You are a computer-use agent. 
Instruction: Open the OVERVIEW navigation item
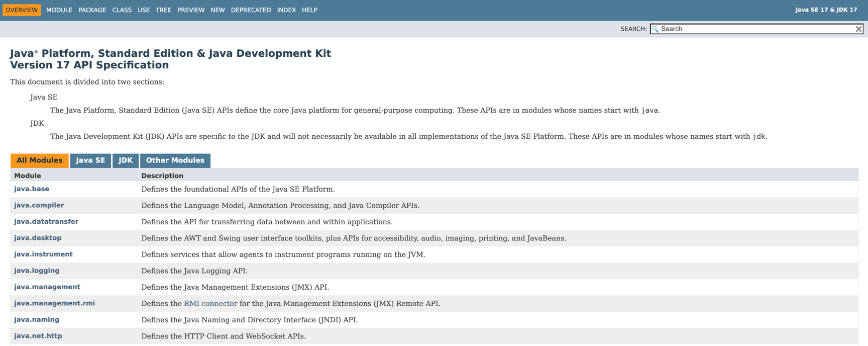(22, 10)
